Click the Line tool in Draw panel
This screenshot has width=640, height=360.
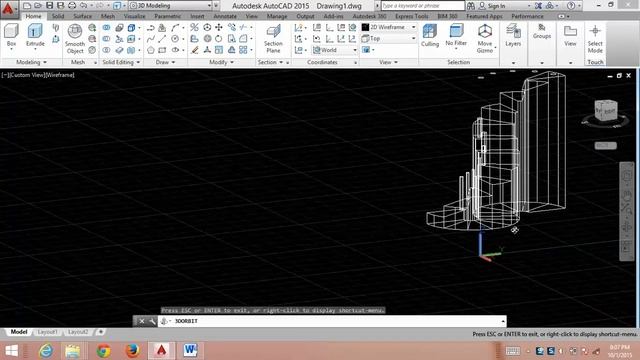162,39
